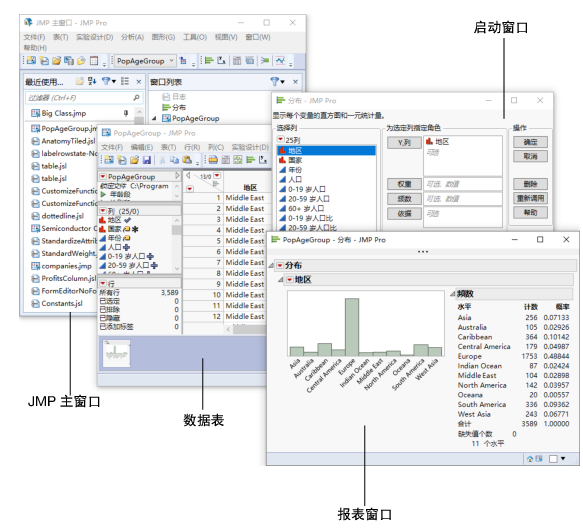Click the search magnifier in the filter box

point(136,98)
